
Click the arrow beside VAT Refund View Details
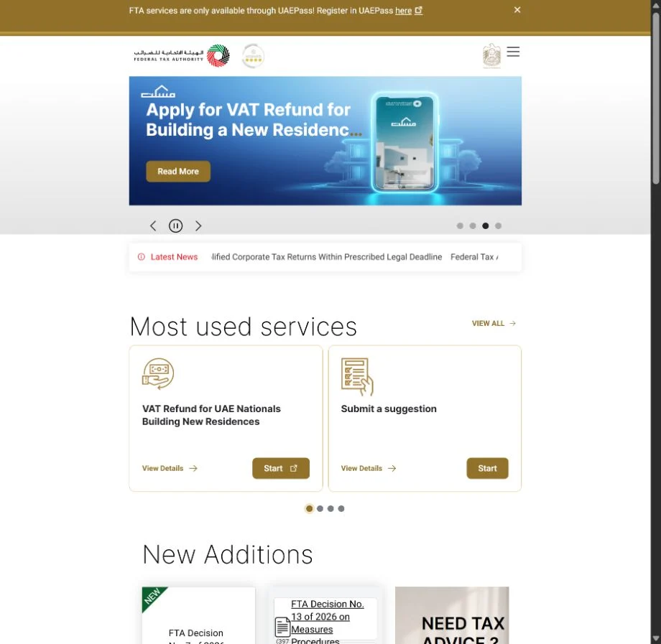tap(193, 468)
